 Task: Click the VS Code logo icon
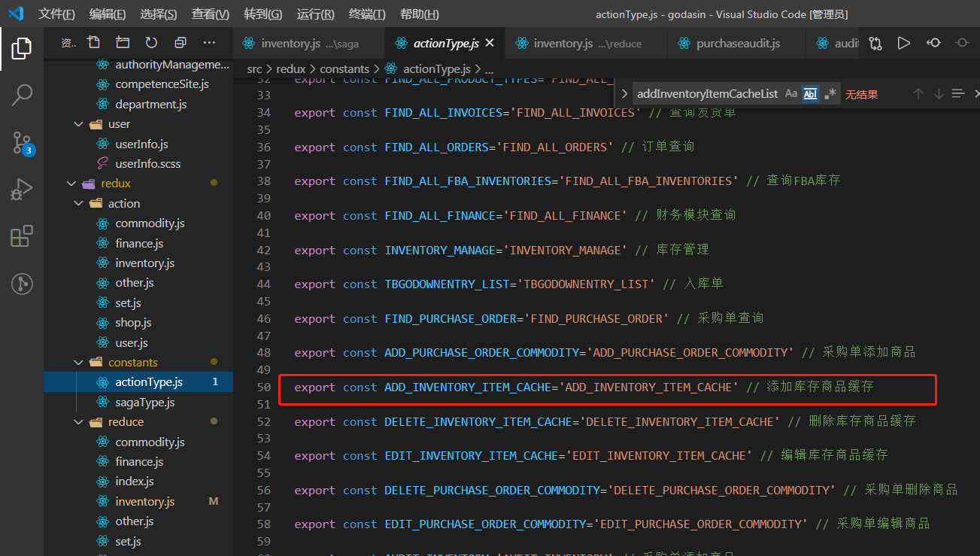[16, 14]
